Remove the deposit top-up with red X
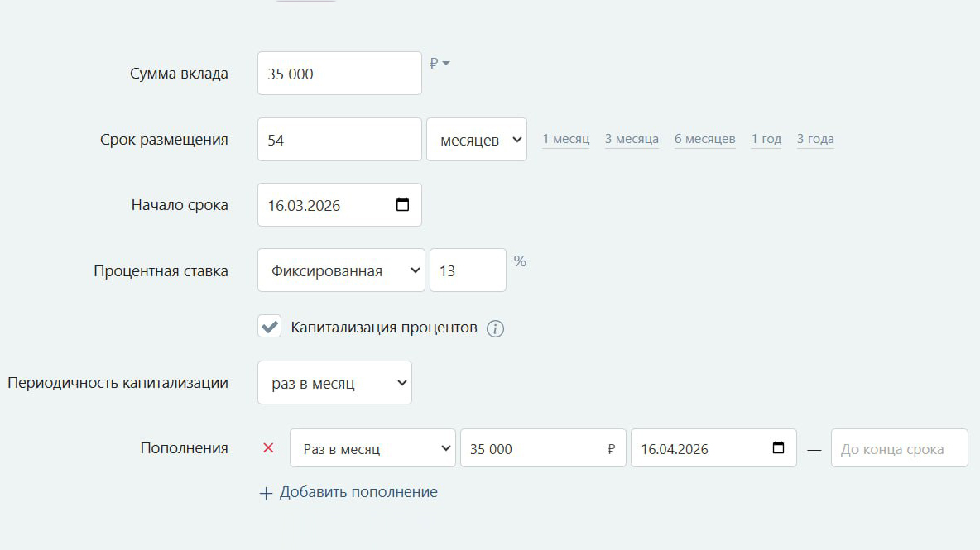The width and height of the screenshot is (980, 550). (x=268, y=448)
